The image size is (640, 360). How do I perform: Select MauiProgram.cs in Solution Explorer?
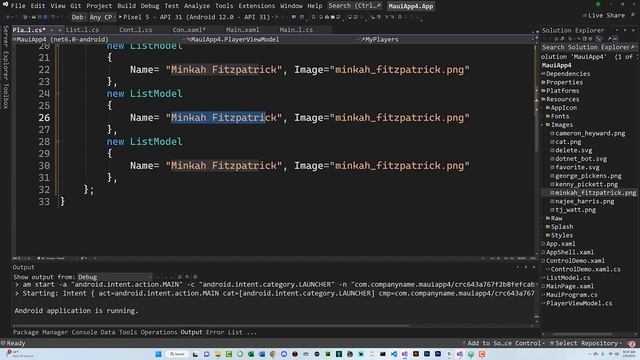click(571, 295)
